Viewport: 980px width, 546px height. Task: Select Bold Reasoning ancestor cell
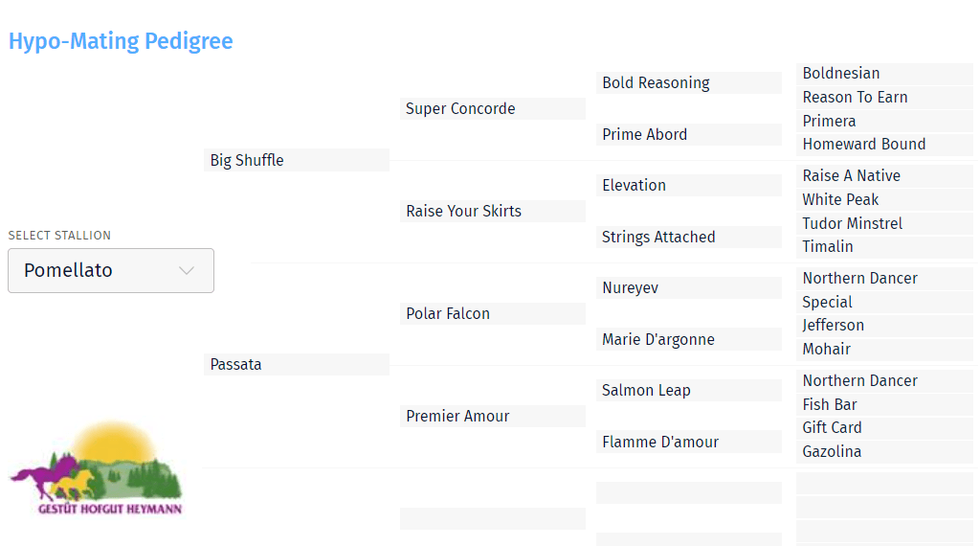[689, 82]
